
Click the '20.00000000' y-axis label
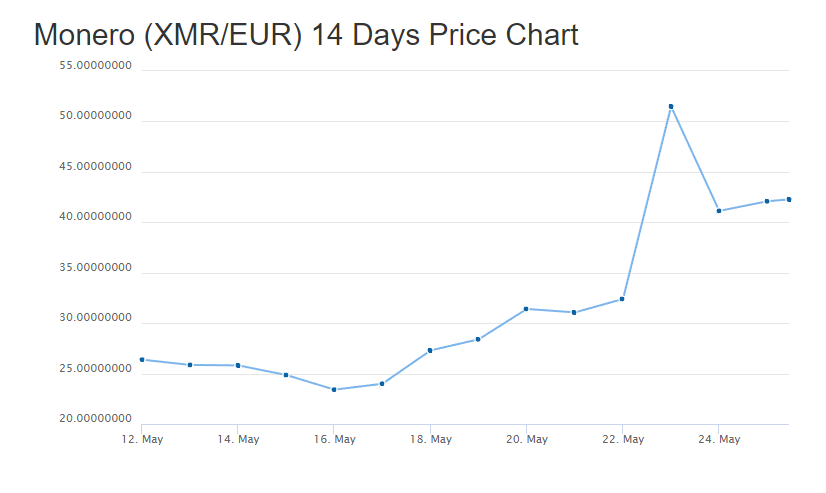click(95, 418)
